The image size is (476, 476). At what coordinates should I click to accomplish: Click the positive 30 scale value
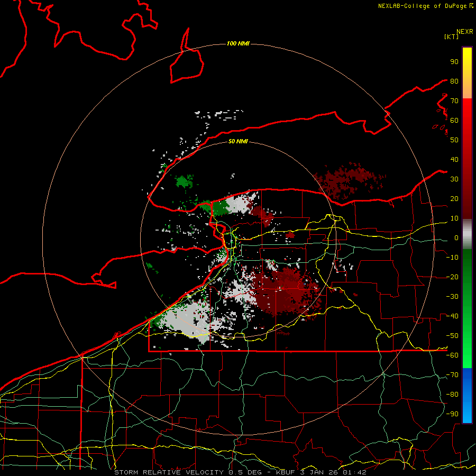(x=454, y=179)
